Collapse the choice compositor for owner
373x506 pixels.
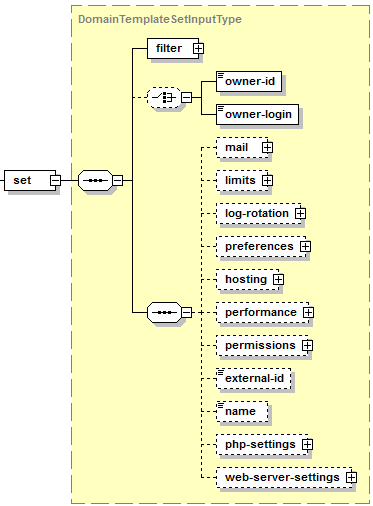[x=187, y=98]
